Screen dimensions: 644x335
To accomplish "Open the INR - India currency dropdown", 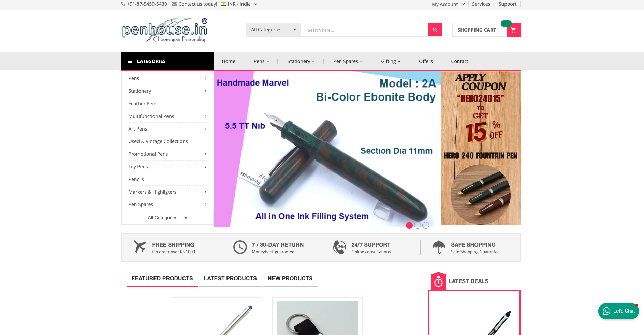I will point(239,4).
